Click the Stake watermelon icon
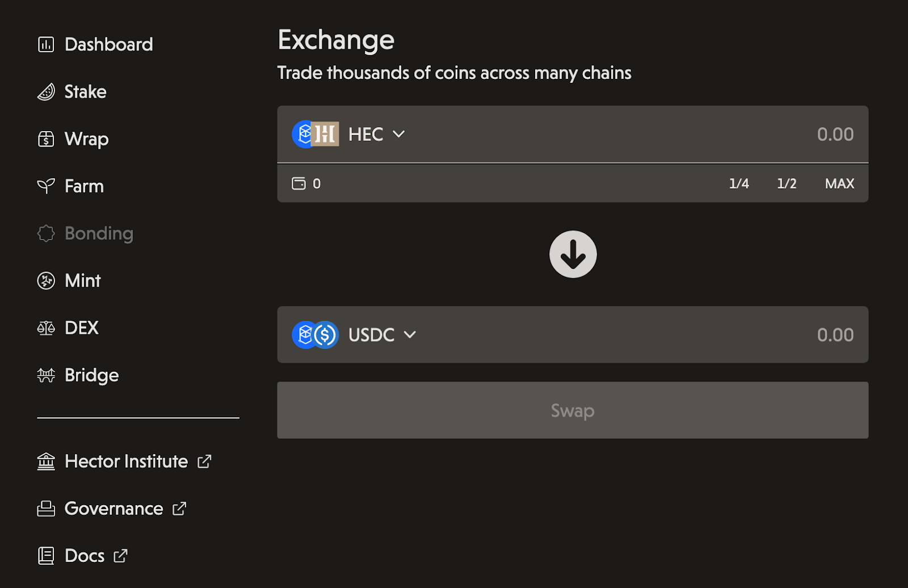 pyautogui.click(x=46, y=92)
